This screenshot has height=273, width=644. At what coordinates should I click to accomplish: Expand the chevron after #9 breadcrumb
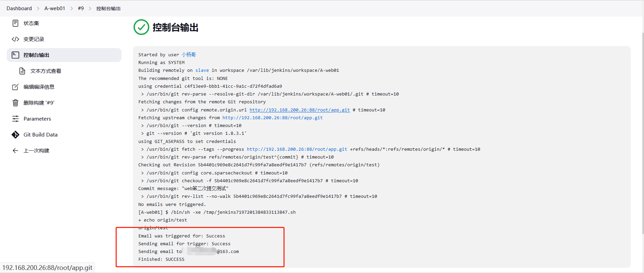coord(90,8)
